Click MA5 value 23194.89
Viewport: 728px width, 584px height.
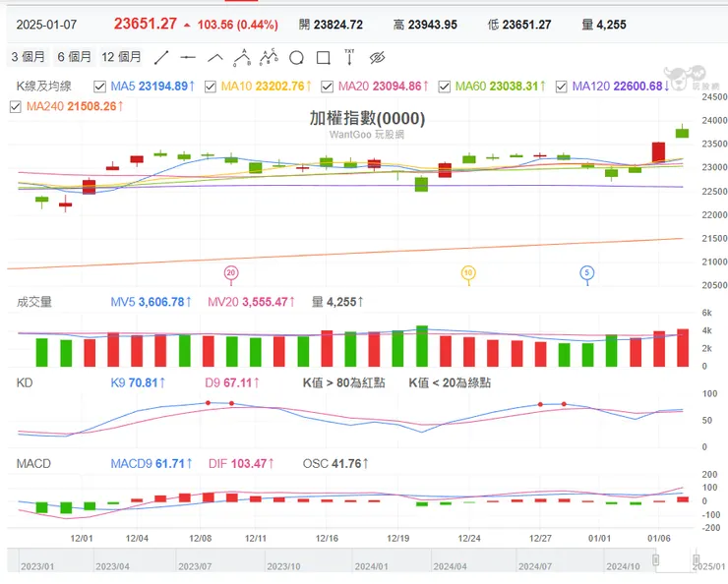[x=163, y=87]
